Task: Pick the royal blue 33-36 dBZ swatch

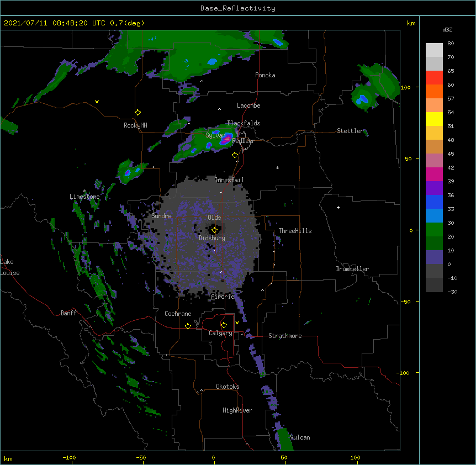Action: coord(434,202)
